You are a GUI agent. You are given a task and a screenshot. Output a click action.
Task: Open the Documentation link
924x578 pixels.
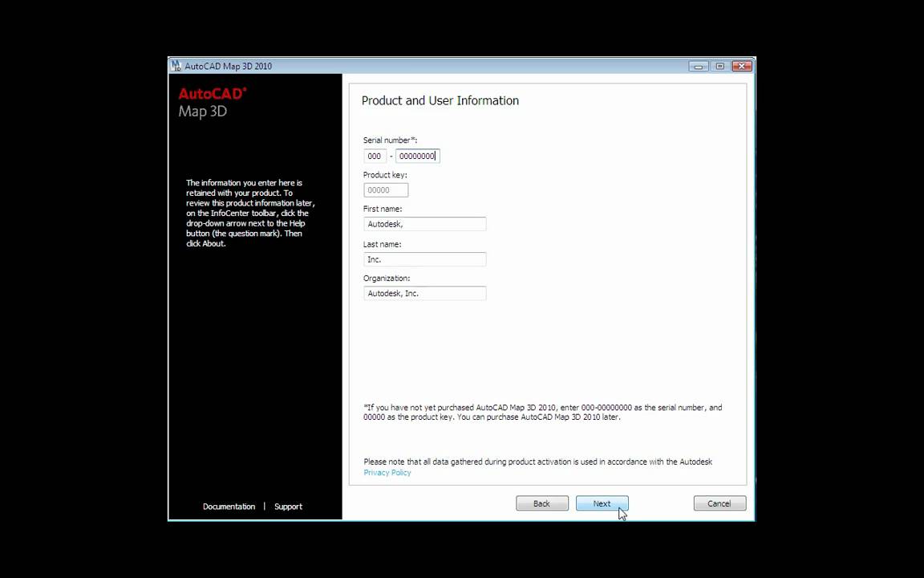(x=229, y=507)
